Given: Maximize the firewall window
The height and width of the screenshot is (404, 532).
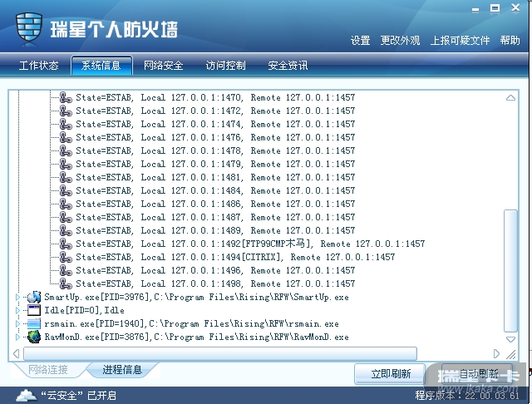Looking at the screenshot, I should pyautogui.click(x=495, y=8).
